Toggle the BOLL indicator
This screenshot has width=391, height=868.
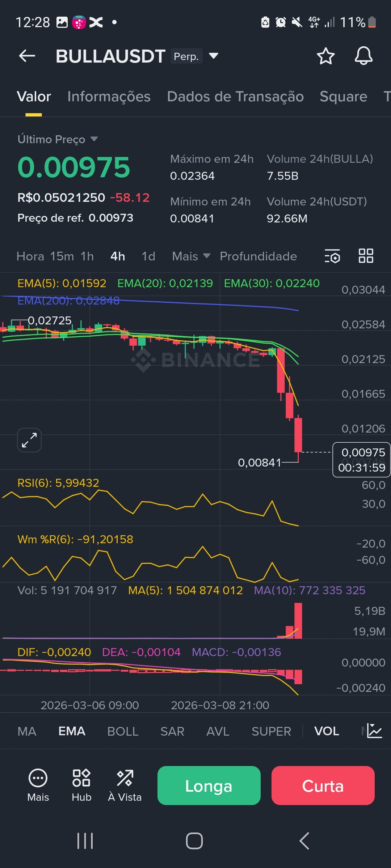click(x=123, y=731)
